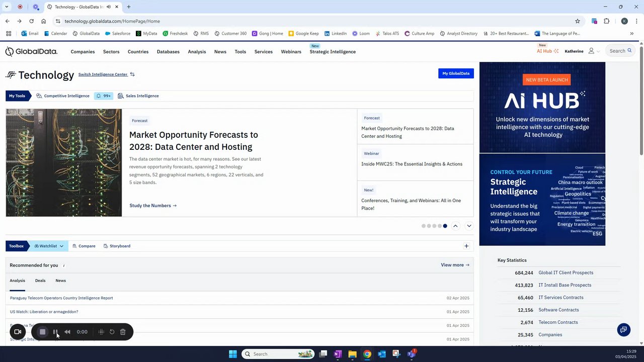Select the Analysis tab in recommendations
644x362 pixels.
17,281
